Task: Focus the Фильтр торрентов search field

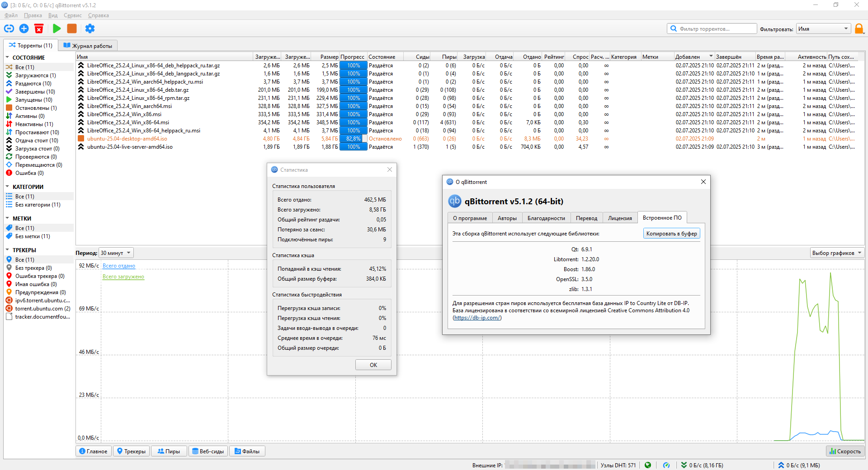Action: click(712, 28)
